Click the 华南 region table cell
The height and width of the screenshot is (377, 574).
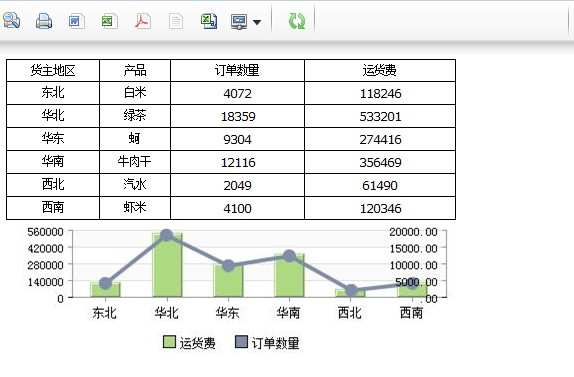coord(53,162)
